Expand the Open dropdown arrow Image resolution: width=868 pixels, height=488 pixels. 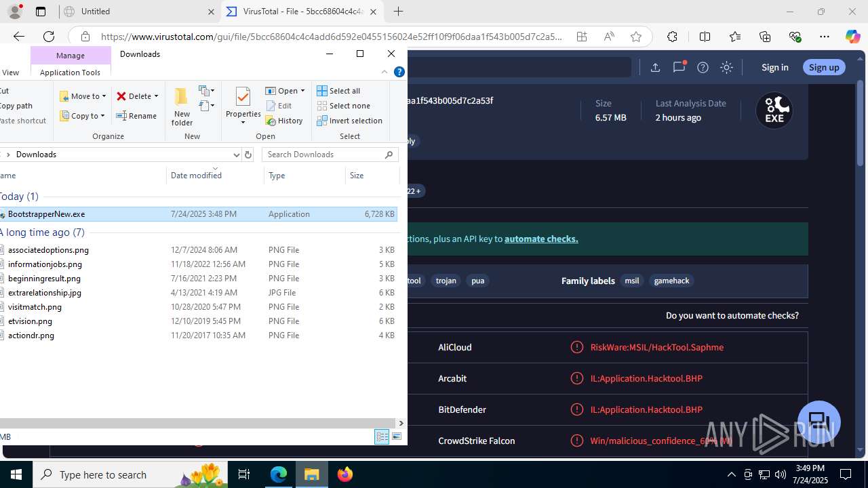click(302, 91)
